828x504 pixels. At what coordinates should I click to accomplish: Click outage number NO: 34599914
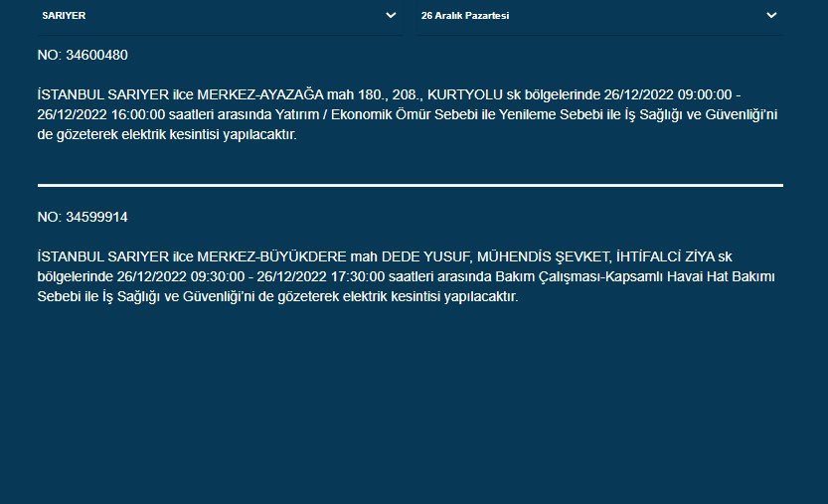coord(83,217)
